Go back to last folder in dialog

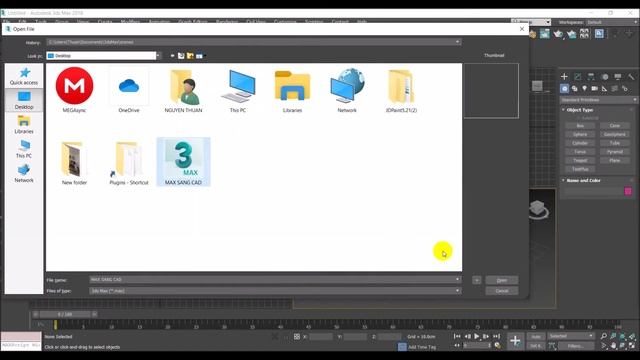coord(172,56)
